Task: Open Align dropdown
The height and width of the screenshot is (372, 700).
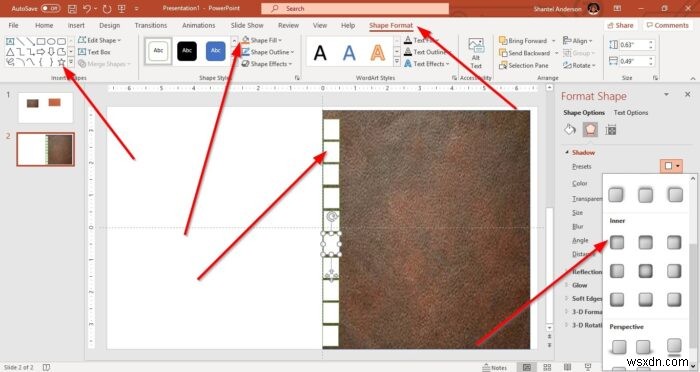Action: pos(577,41)
